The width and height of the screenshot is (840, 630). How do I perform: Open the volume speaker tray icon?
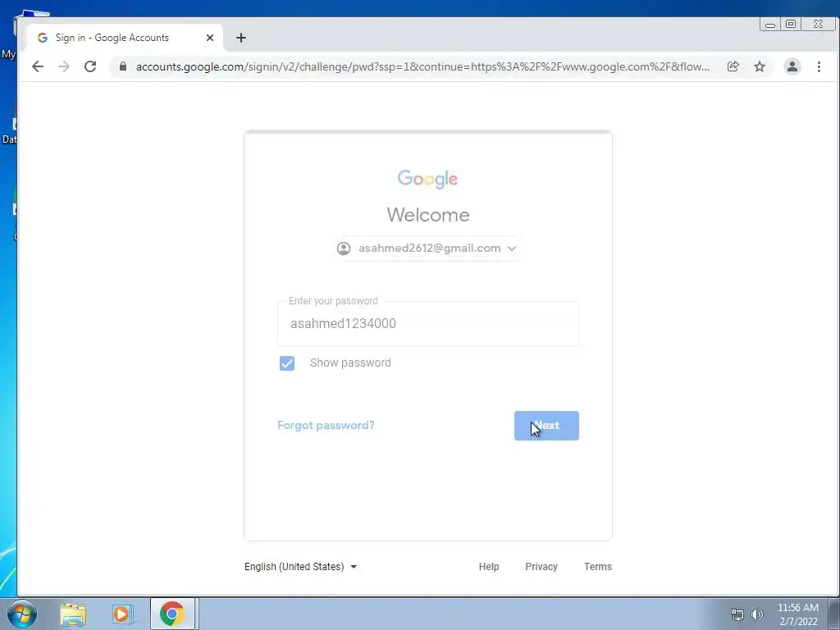[x=757, y=614]
